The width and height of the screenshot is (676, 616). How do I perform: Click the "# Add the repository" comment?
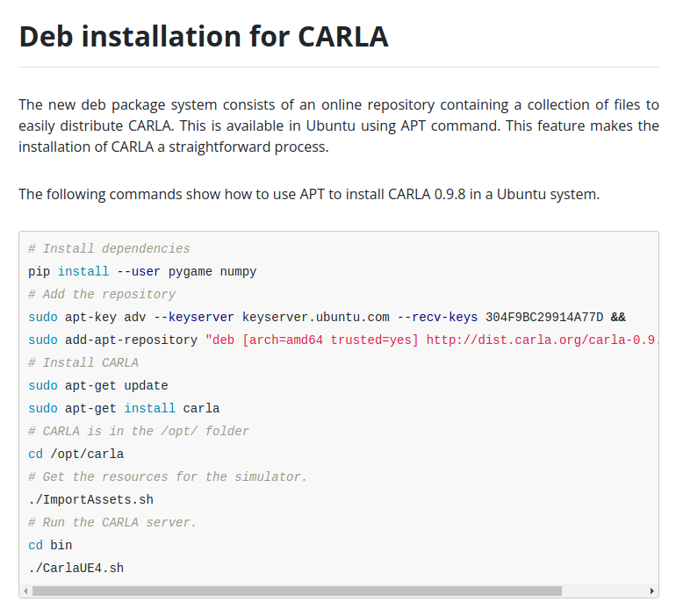102,294
